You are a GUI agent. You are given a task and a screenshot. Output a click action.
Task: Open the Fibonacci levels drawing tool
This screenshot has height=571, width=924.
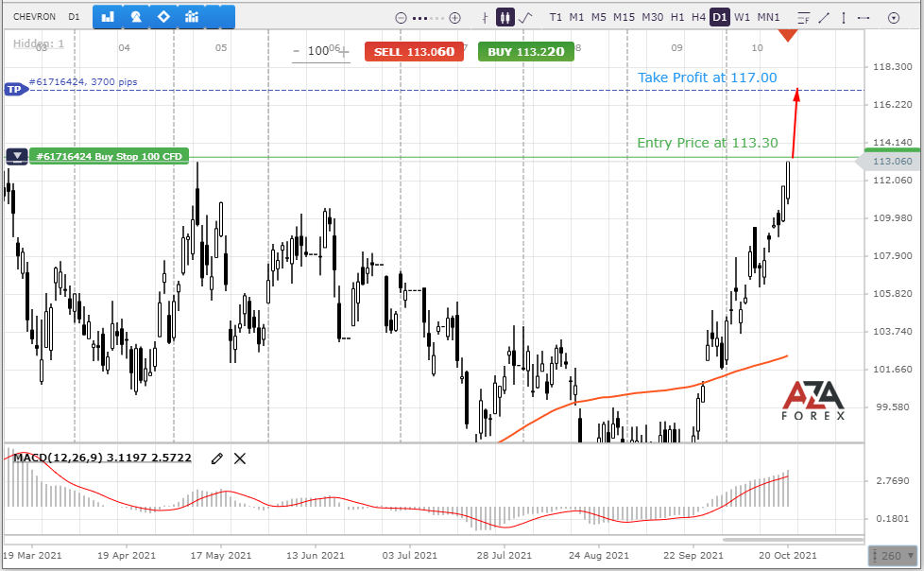pyautogui.click(x=803, y=18)
